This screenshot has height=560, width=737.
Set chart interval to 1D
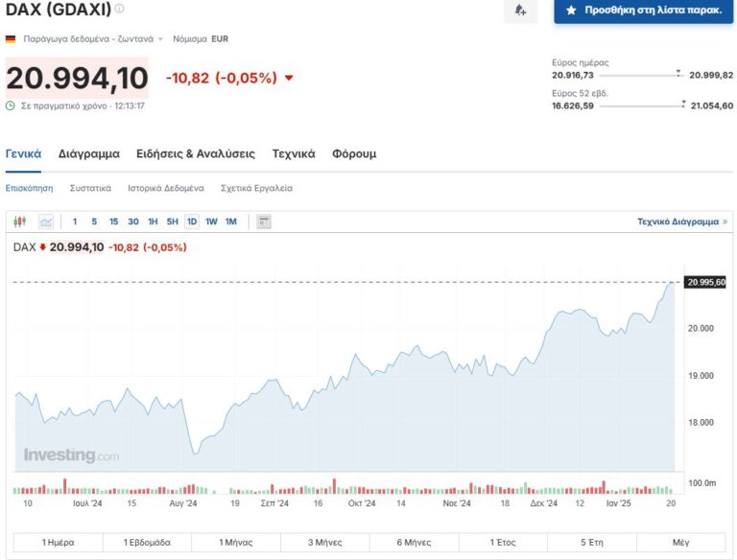click(192, 222)
